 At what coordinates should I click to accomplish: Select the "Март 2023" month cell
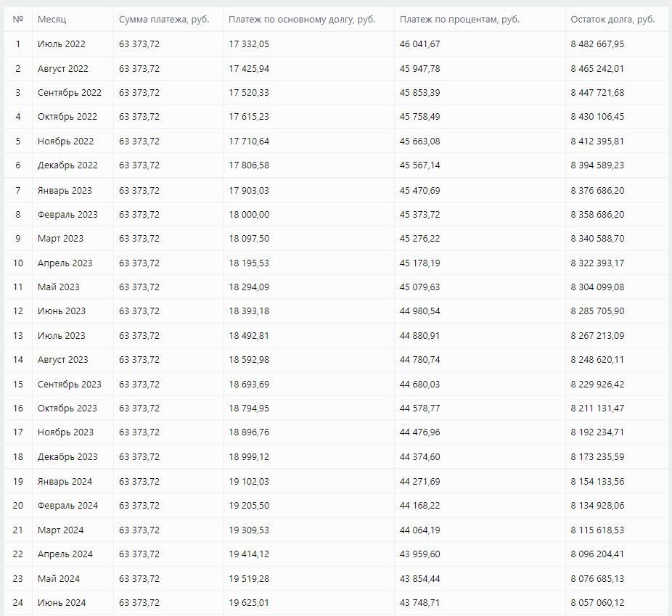click(x=60, y=239)
